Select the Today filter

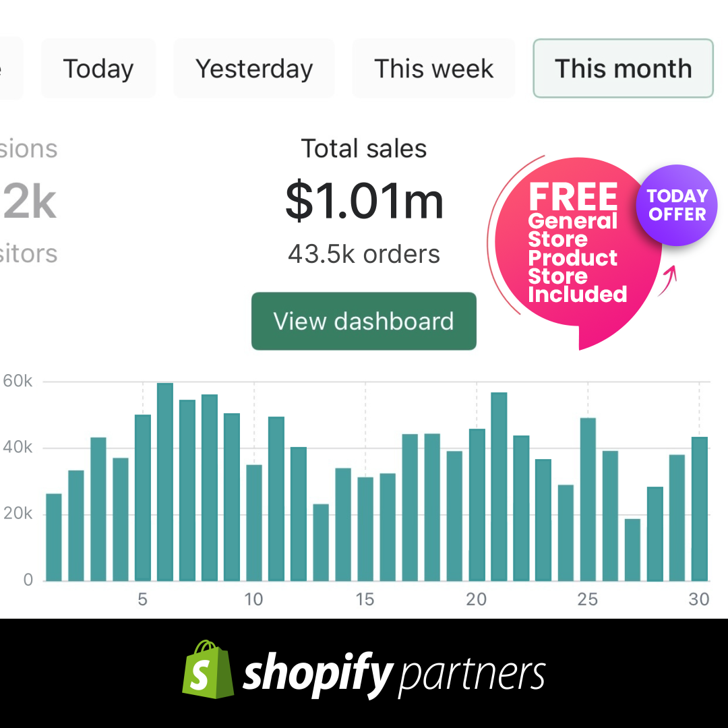click(x=98, y=68)
